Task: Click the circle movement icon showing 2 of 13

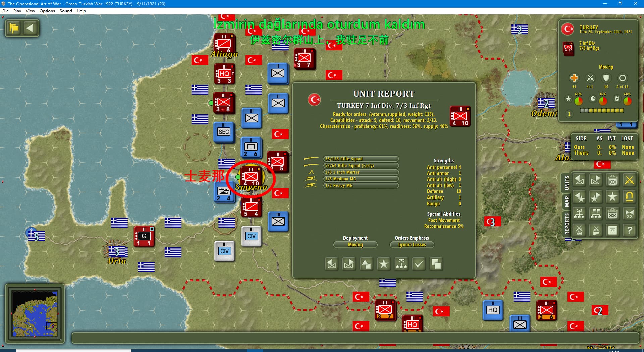Action: (622, 78)
